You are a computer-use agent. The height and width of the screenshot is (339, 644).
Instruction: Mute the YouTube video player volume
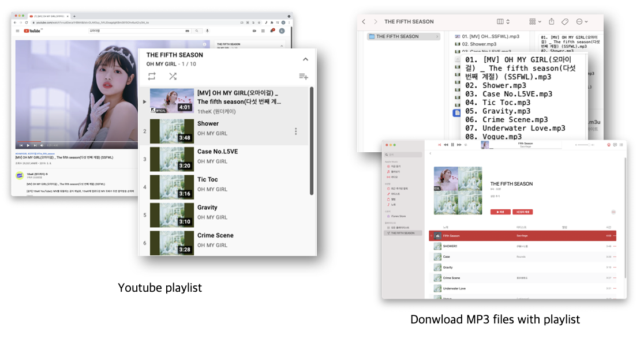(42, 145)
